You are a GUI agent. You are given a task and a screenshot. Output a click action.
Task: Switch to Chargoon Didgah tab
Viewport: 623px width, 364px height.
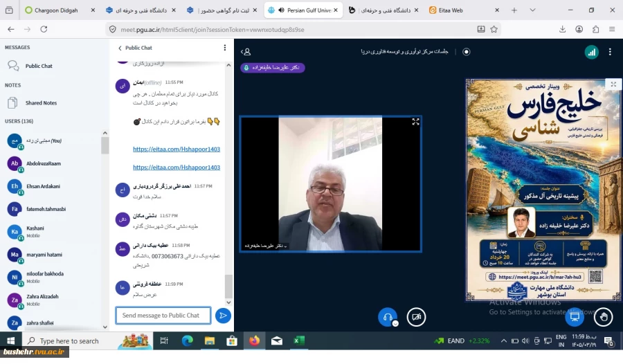click(x=56, y=10)
